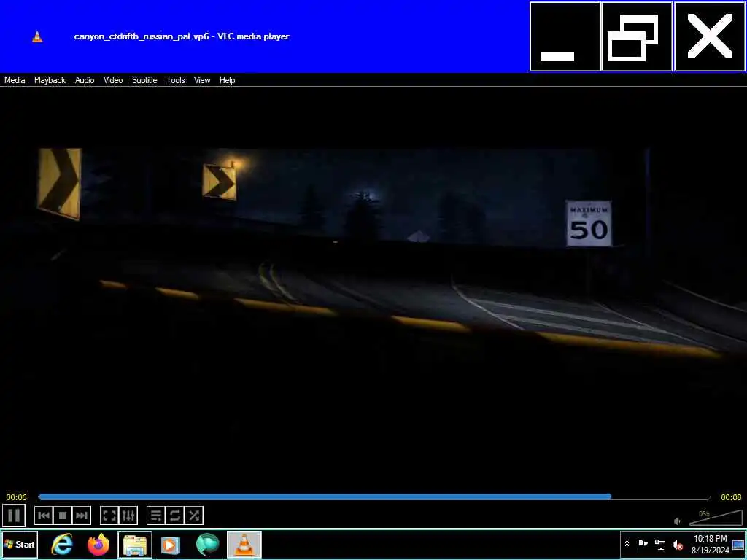The width and height of the screenshot is (747, 560).
Task: Click the video display area
Action: click(373, 288)
